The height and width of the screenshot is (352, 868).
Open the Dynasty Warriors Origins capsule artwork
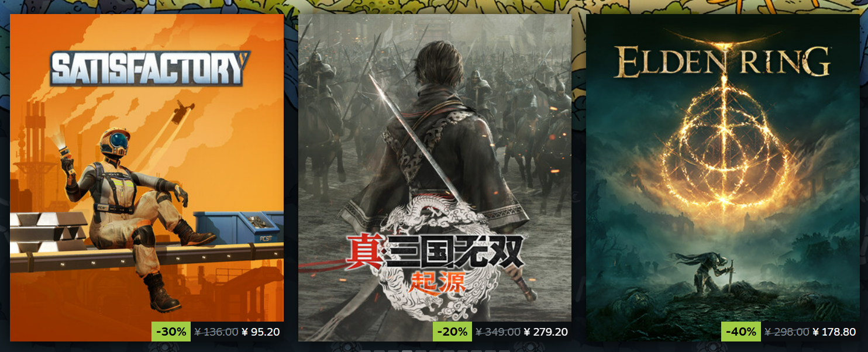coord(435,177)
